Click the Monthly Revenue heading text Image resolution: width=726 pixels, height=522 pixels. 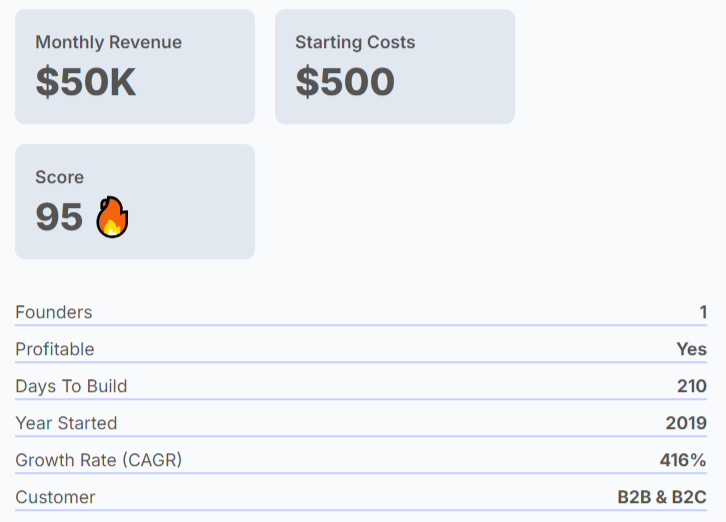coord(109,42)
